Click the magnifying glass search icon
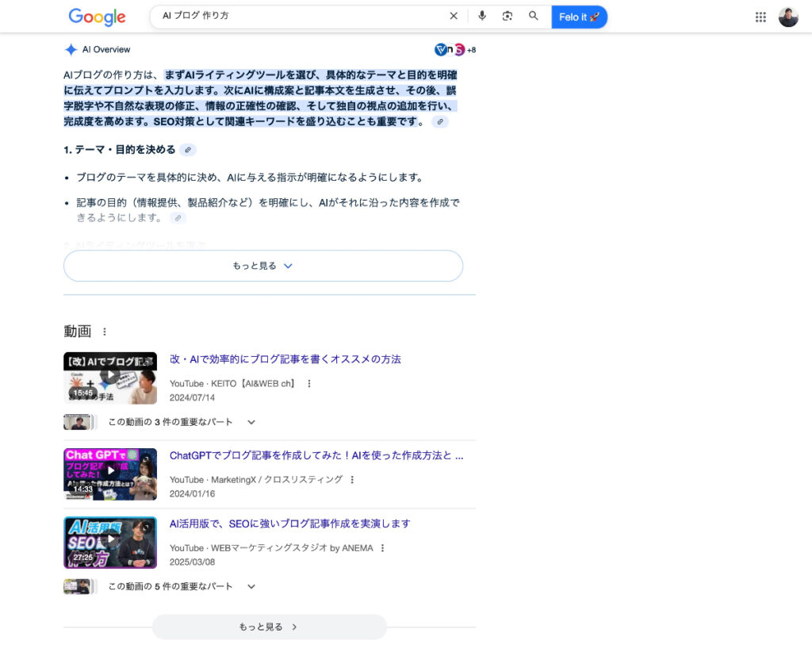 534,16
